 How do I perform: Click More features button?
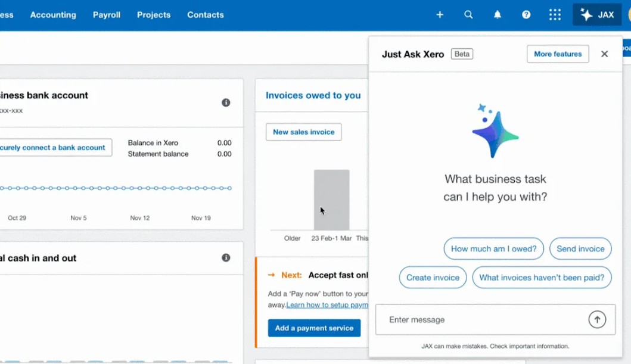(558, 54)
